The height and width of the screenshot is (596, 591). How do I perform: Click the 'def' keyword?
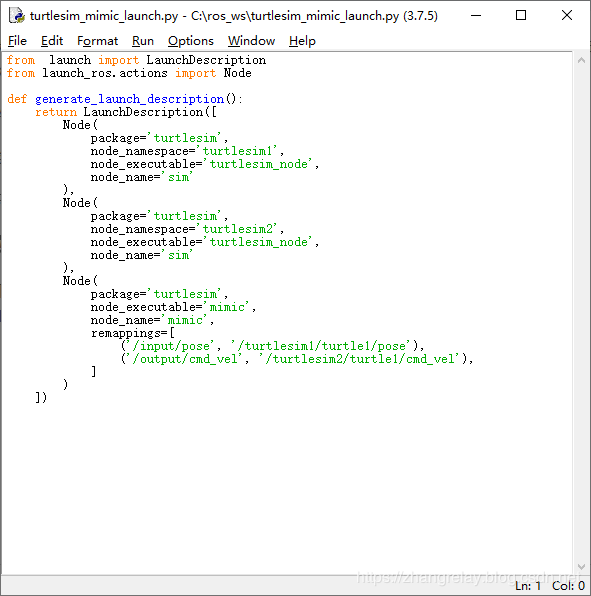(x=17, y=99)
